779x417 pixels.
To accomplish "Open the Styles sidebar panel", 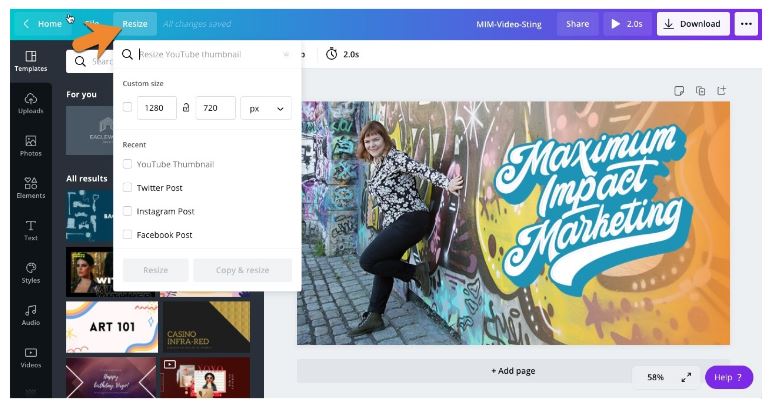I will 30,273.
